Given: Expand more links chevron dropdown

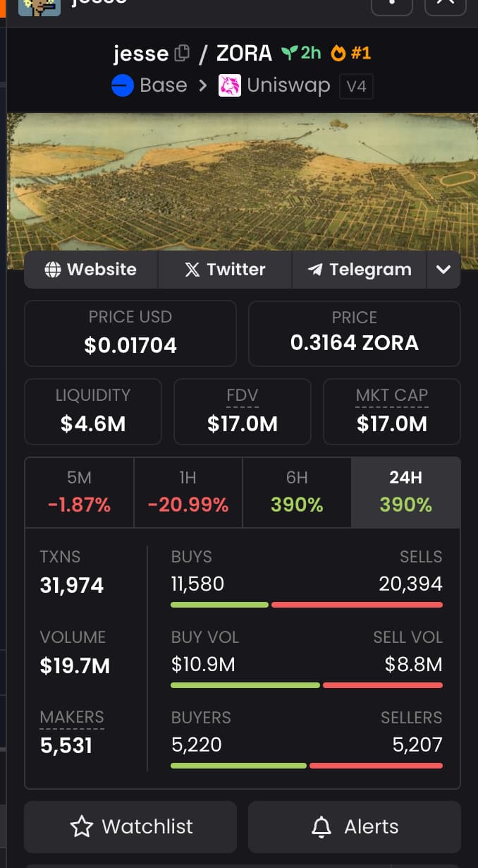Looking at the screenshot, I should [443, 270].
